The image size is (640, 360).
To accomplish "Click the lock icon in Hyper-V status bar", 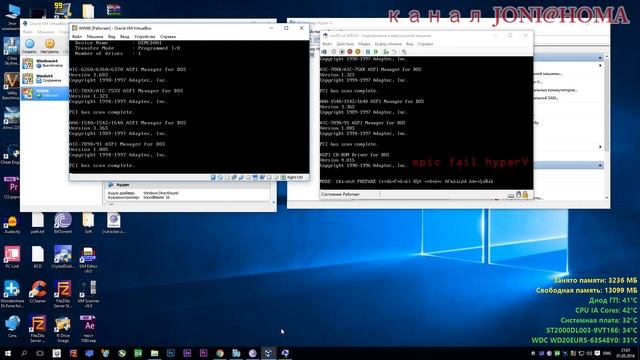I will click(525, 195).
